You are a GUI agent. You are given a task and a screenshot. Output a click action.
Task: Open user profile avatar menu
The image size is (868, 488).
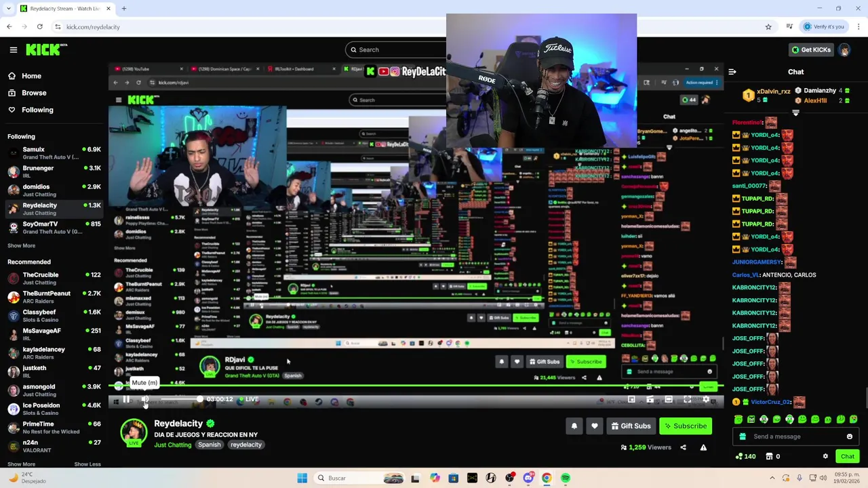click(844, 49)
